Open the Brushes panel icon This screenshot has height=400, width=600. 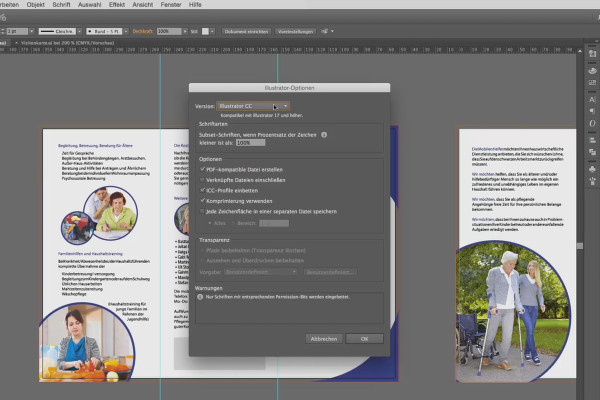click(x=592, y=181)
